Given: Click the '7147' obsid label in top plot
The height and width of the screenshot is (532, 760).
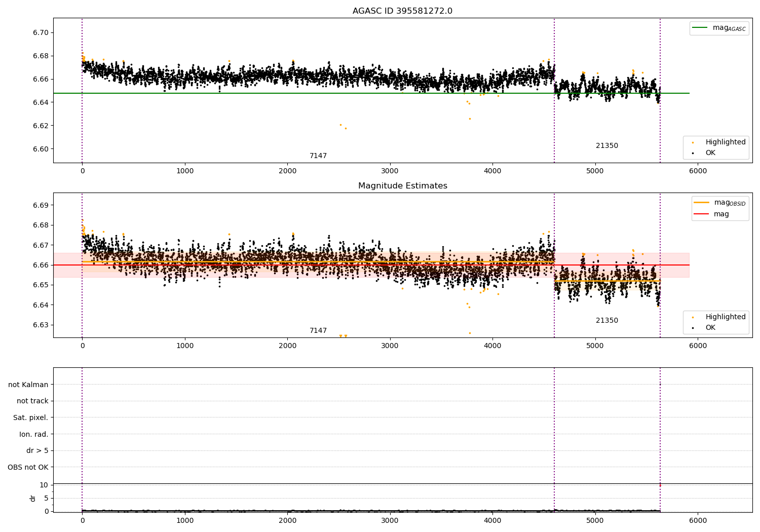Looking at the screenshot, I should coord(318,156).
